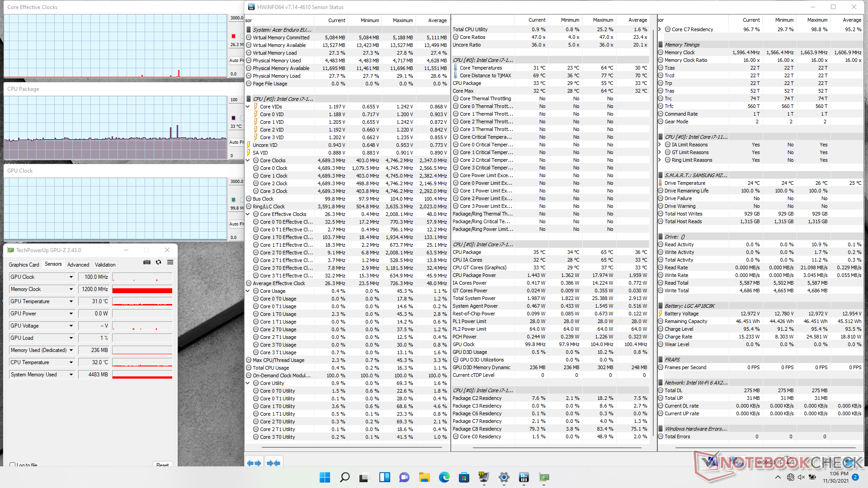The height and width of the screenshot is (488, 868).
Task: Open the GPU Clock sensor dropdown
Action: point(71,277)
